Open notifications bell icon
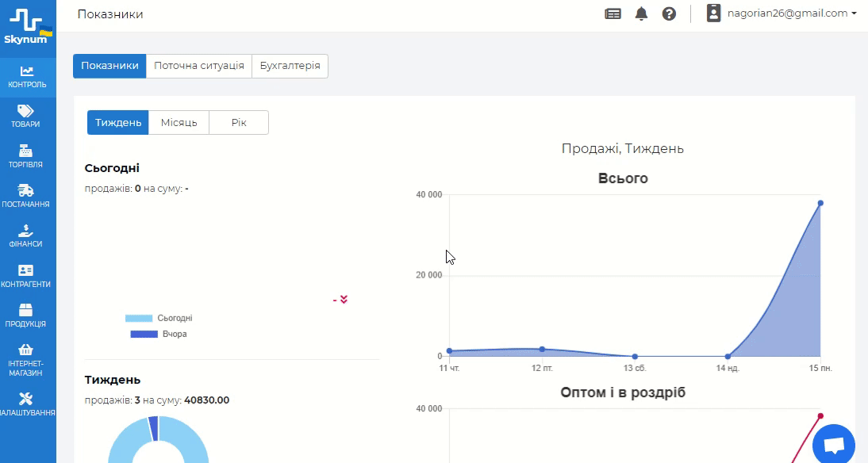This screenshot has width=868, height=463. tap(641, 13)
